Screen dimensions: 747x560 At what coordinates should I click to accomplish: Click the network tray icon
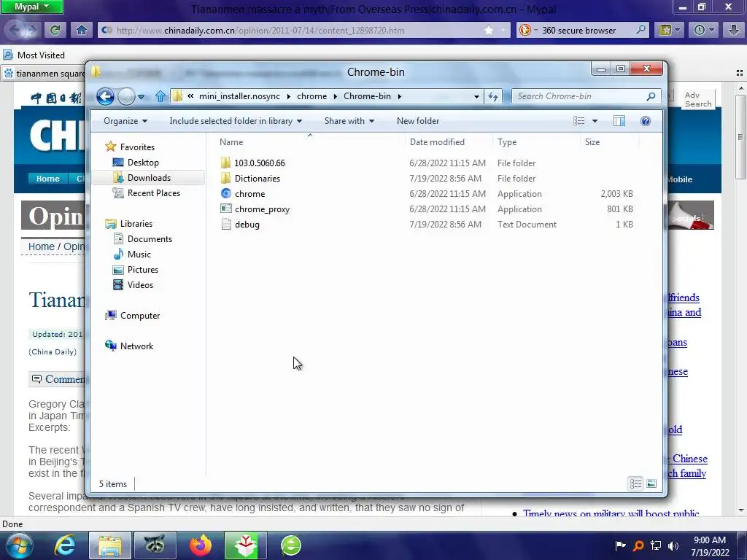tap(656, 545)
